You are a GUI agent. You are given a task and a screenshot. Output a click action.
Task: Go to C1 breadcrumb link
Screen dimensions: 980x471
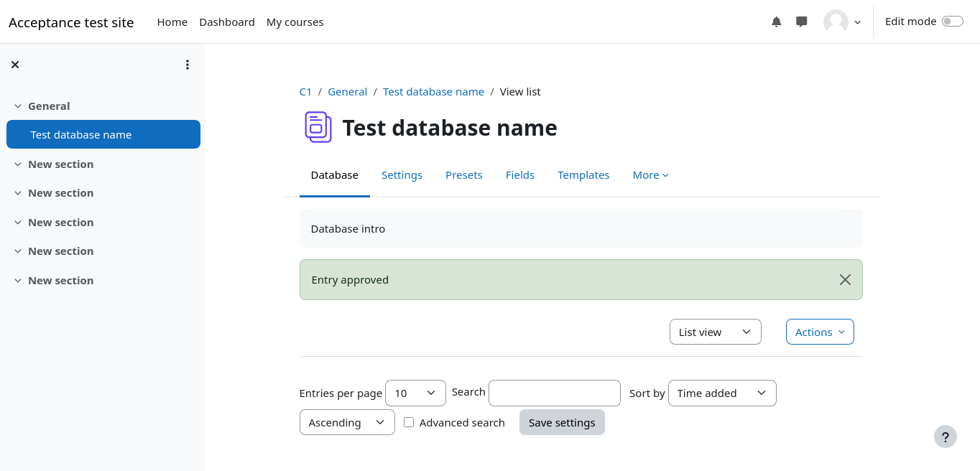click(305, 92)
